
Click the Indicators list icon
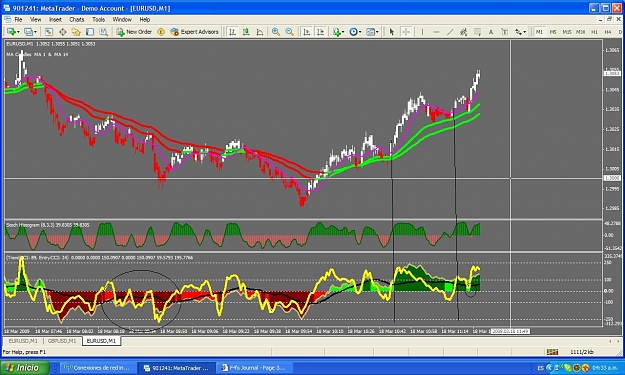(x=337, y=32)
